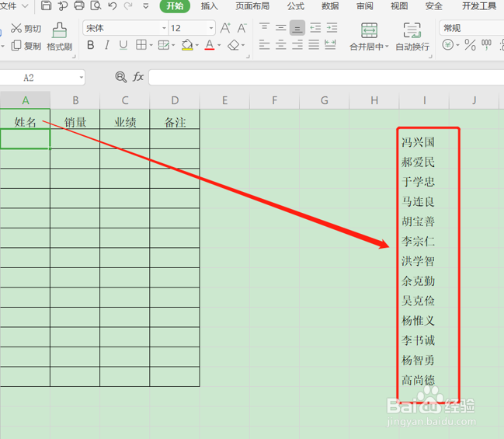504x439 pixels.
Task: Click the Copy (复制) button
Action: click(26, 46)
